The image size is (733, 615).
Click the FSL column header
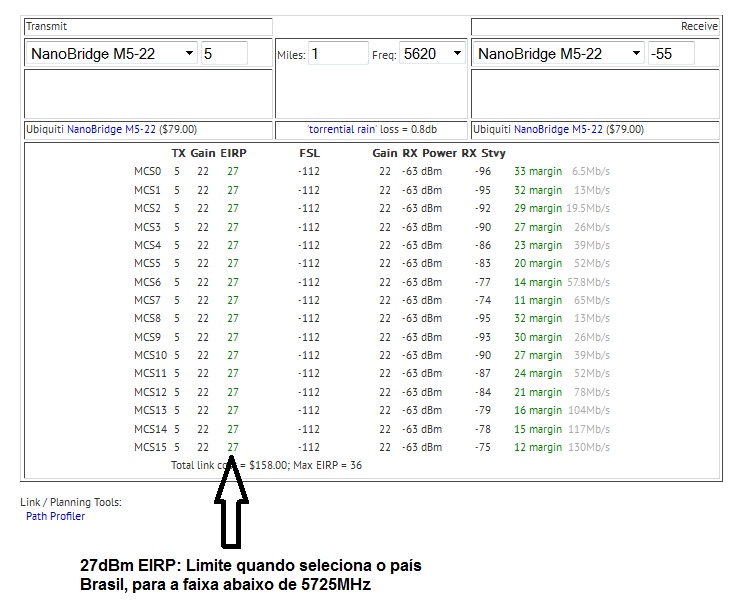pos(309,153)
